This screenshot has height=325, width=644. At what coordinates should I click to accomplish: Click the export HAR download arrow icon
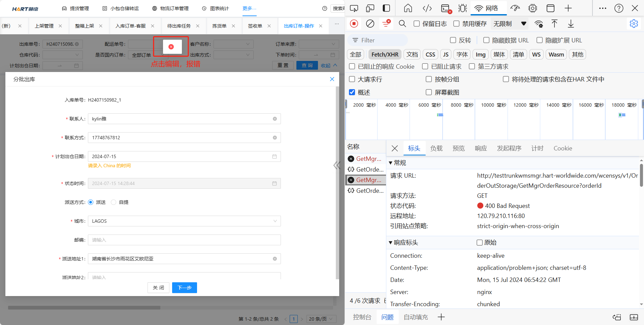click(571, 24)
